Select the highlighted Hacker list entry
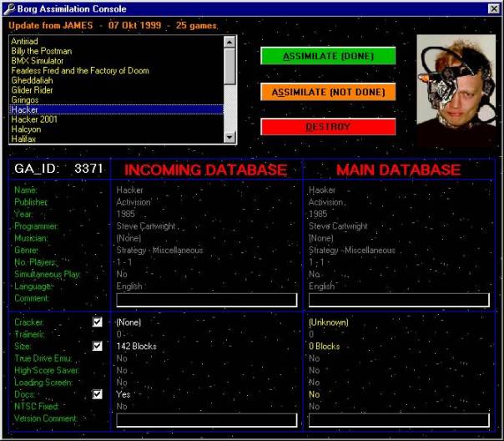This screenshot has width=504, height=441. pos(116,109)
